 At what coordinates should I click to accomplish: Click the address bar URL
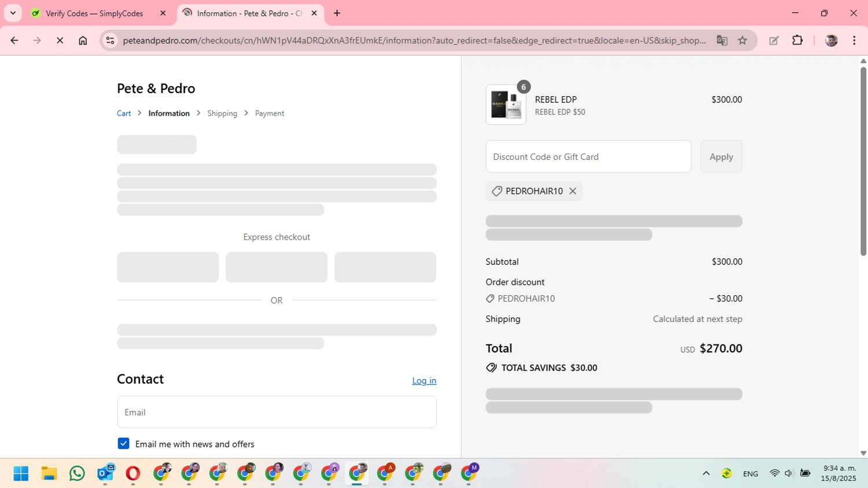414,41
